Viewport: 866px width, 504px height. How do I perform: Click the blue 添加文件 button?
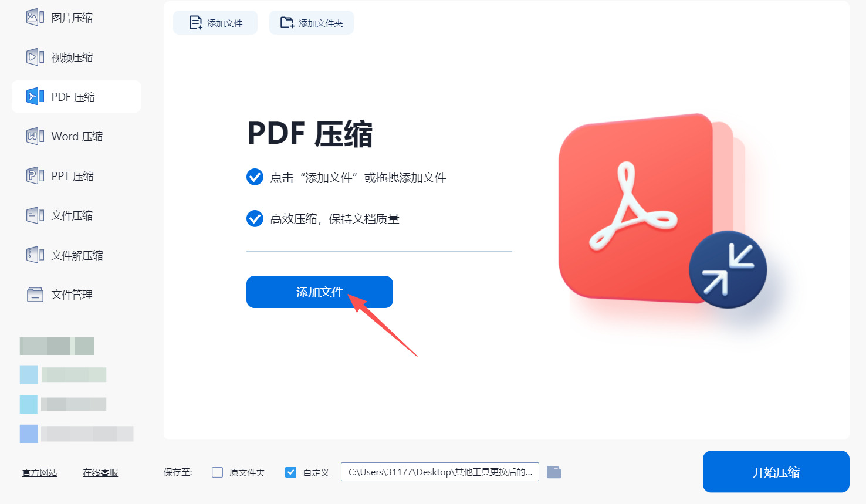tap(320, 292)
